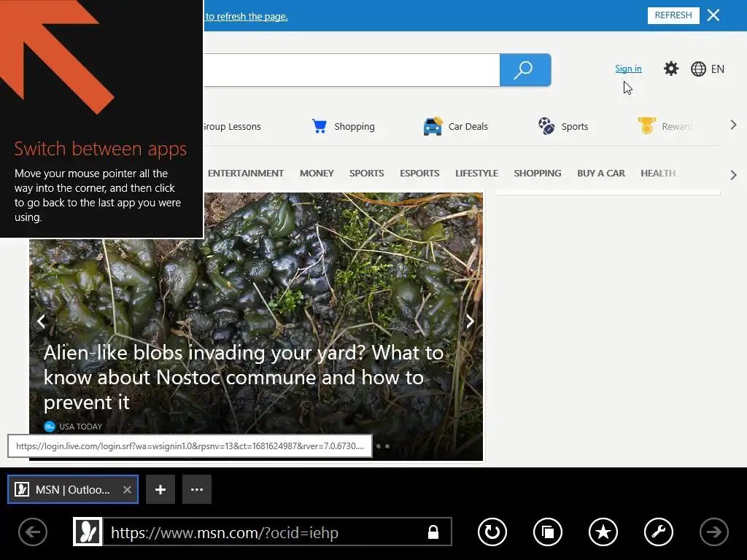This screenshot has height=560, width=747.
Task: Open the tabs view icon
Action: [548, 532]
